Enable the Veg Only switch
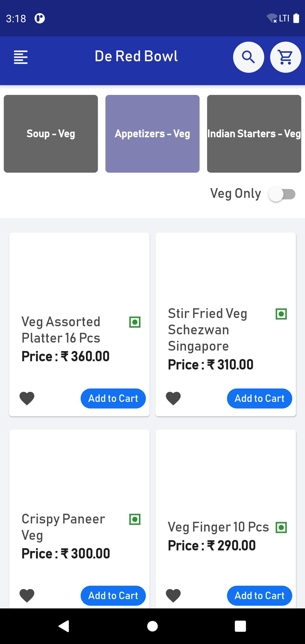The image size is (305, 644). coord(282,194)
